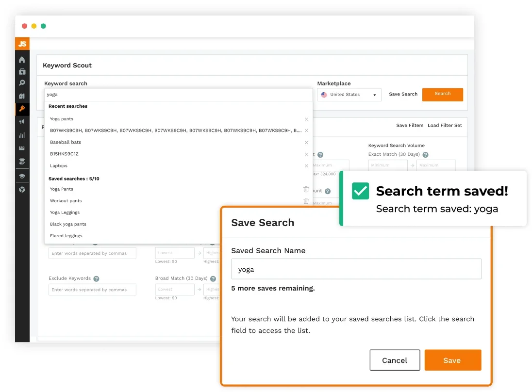
Task: Click the JS Jungle Scout logo
Action: (x=22, y=44)
